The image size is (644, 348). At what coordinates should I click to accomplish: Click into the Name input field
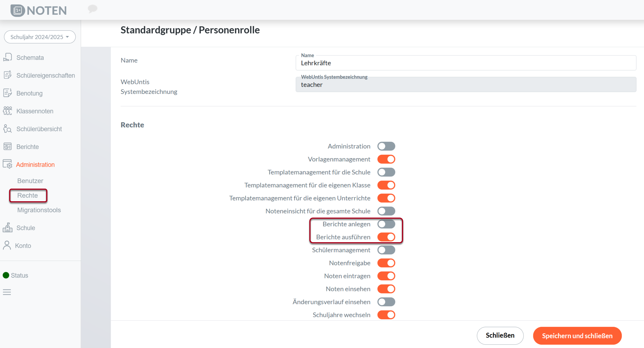point(465,63)
